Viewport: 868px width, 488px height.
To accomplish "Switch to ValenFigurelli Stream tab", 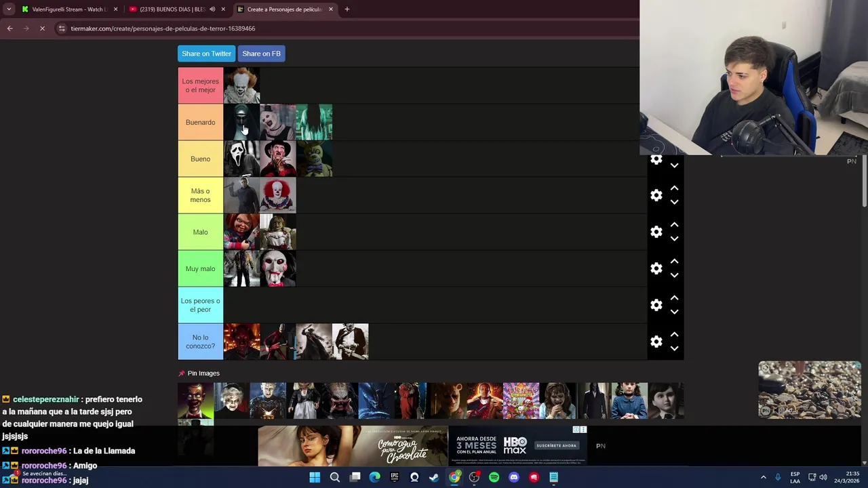I will pos(69,9).
